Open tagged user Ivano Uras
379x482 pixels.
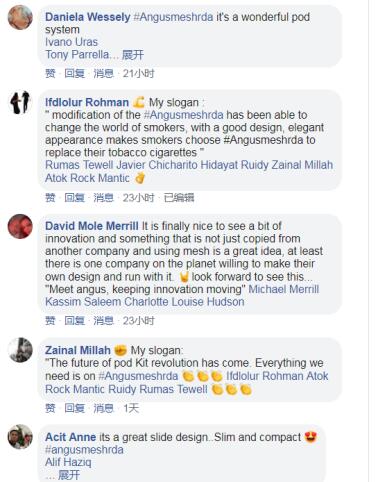pyautogui.click(x=71, y=42)
